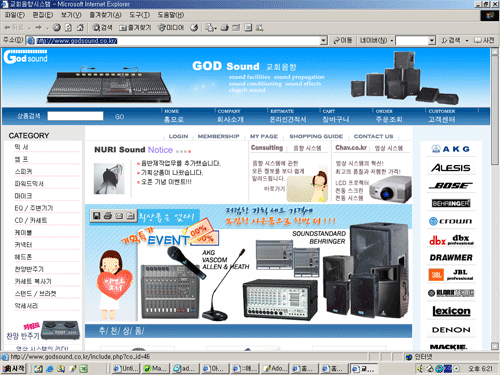Click the product search input field
The width and height of the screenshot is (500, 375).
75,116
